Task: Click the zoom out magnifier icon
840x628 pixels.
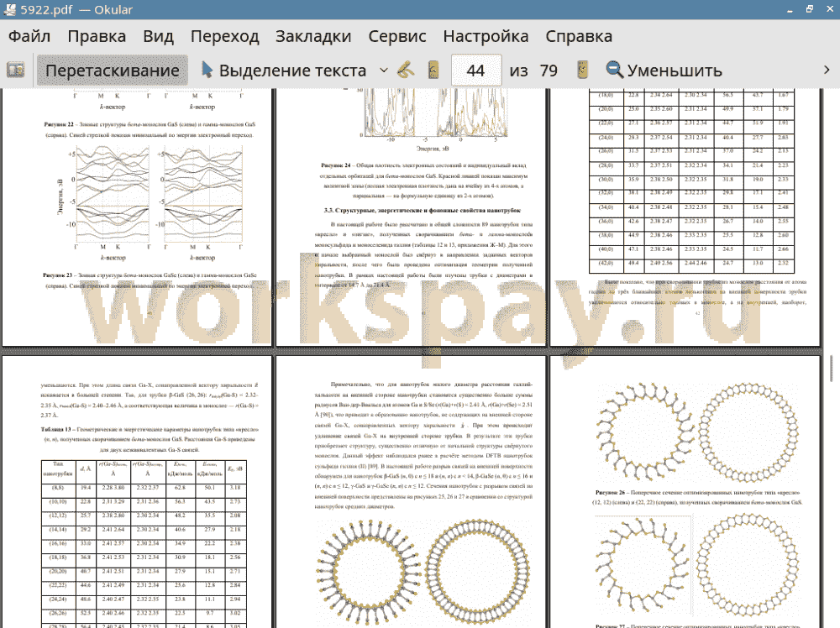Action: pos(615,71)
